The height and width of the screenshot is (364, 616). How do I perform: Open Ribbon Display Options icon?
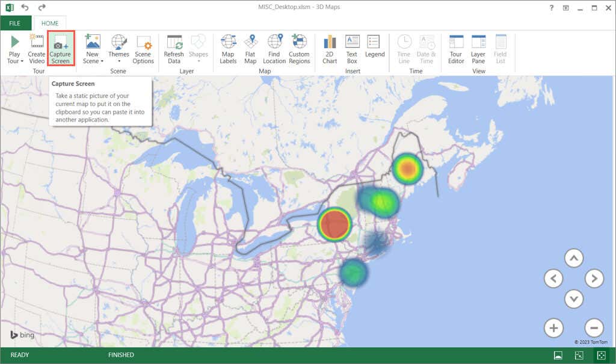pos(565,7)
